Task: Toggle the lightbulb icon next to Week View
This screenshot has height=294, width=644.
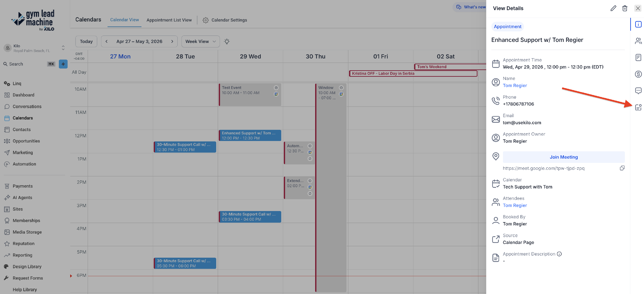Action: (227, 41)
